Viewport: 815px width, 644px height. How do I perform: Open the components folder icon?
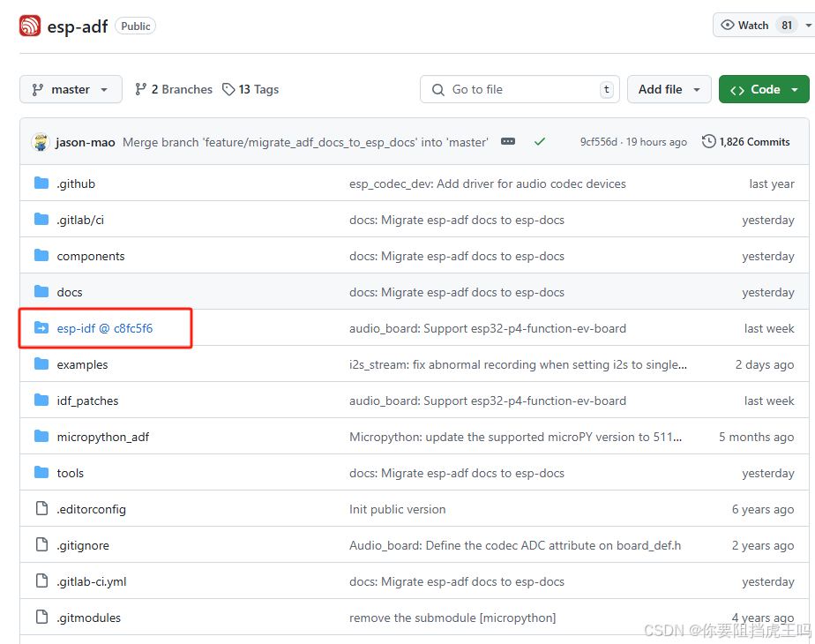point(41,256)
